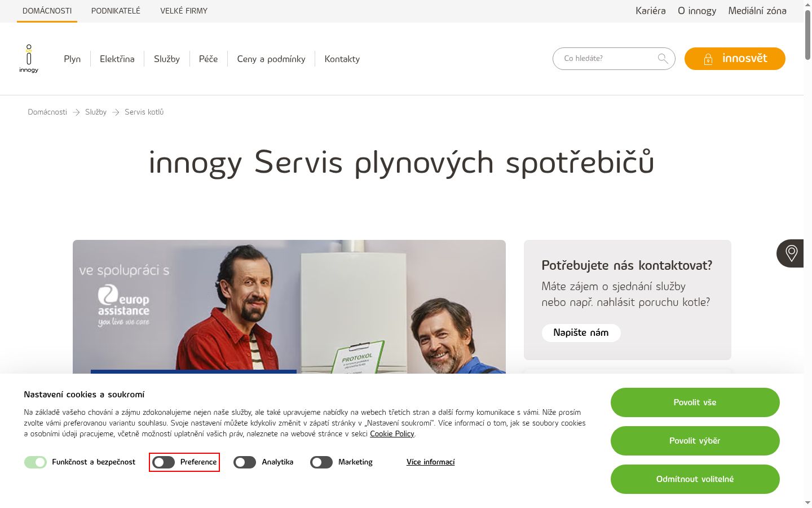The image size is (812, 508).
Task: Select the Domácnosti tab
Action: [47, 11]
